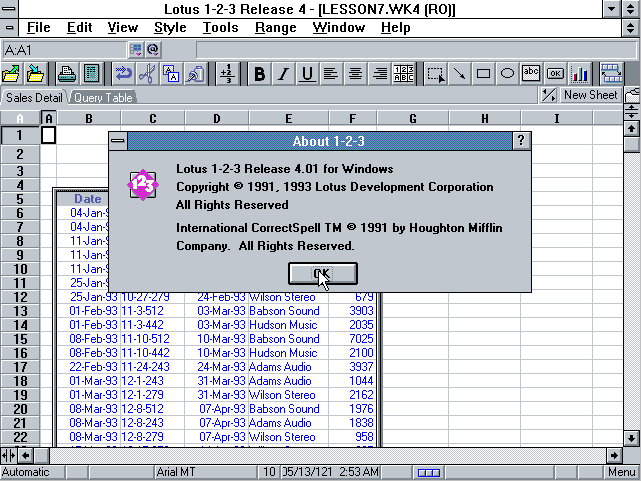Click the Arial MT font selector in status bar
The image size is (641, 481).
(205, 472)
